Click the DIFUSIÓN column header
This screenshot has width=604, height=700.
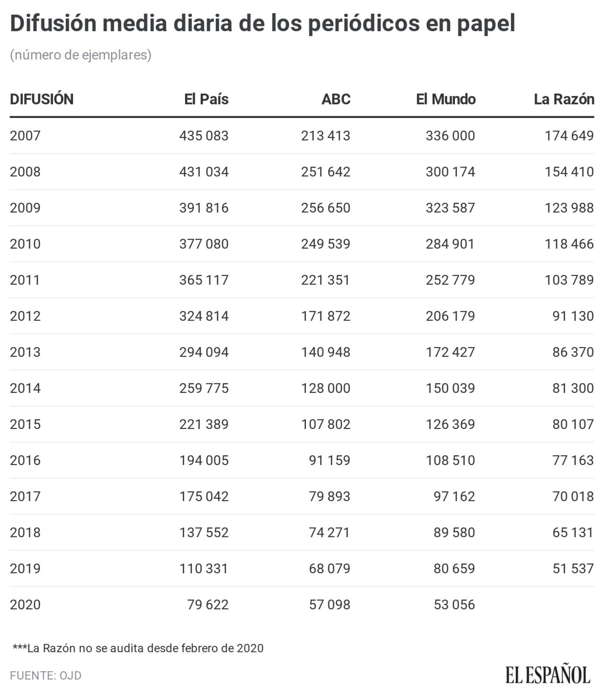42,99
